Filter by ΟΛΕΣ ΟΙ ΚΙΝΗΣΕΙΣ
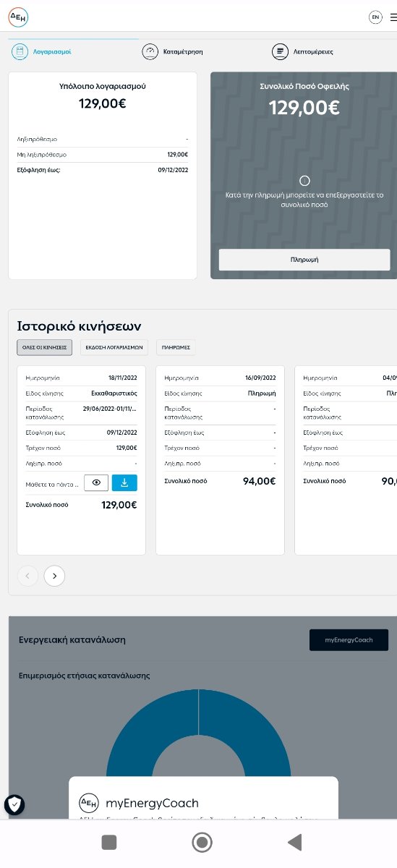The image size is (397, 868). point(44,347)
